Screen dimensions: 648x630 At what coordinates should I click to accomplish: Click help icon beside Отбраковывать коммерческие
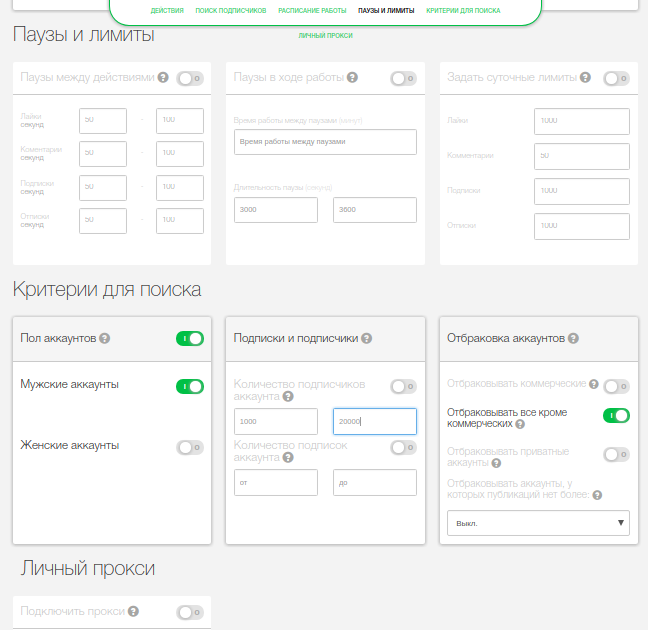pyautogui.click(x=595, y=384)
